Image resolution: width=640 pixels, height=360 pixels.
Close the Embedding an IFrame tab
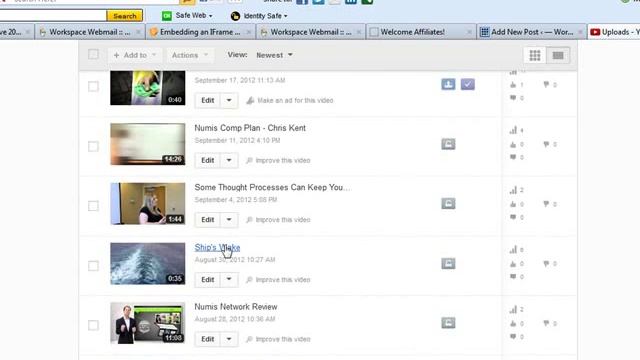pos(249,32)
